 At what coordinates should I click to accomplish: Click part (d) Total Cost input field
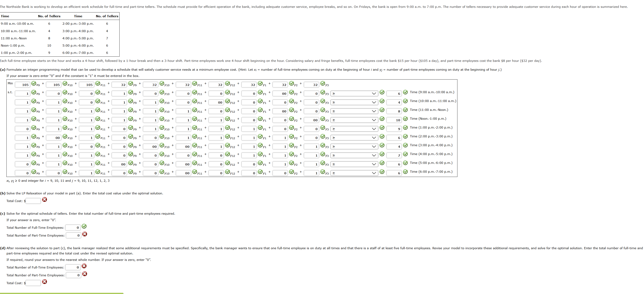(33, 283)
